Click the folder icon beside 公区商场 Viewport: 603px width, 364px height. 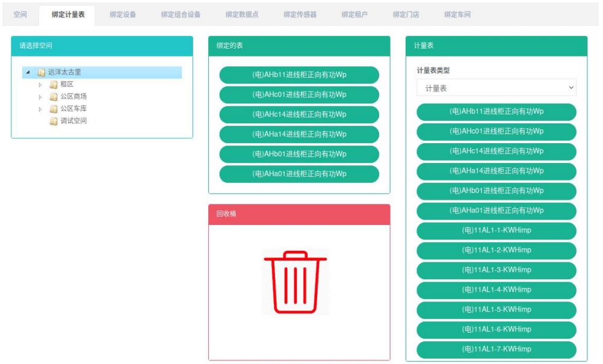(x=54, y=97)
